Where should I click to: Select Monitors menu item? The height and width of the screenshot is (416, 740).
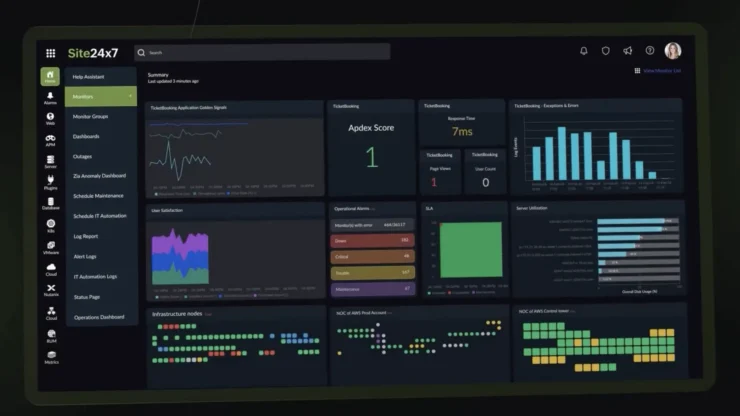point(101,96)
